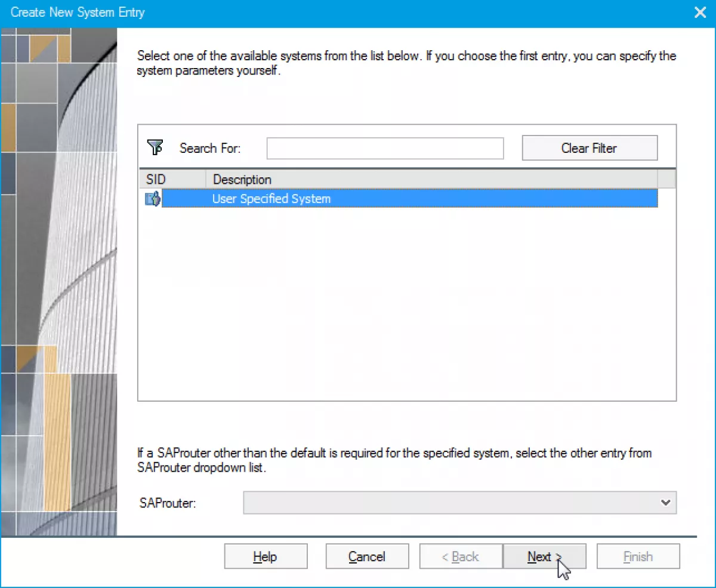The image size is (716, 588).
Task: Sort by the Description column header
Action: [x=432, y=179]
